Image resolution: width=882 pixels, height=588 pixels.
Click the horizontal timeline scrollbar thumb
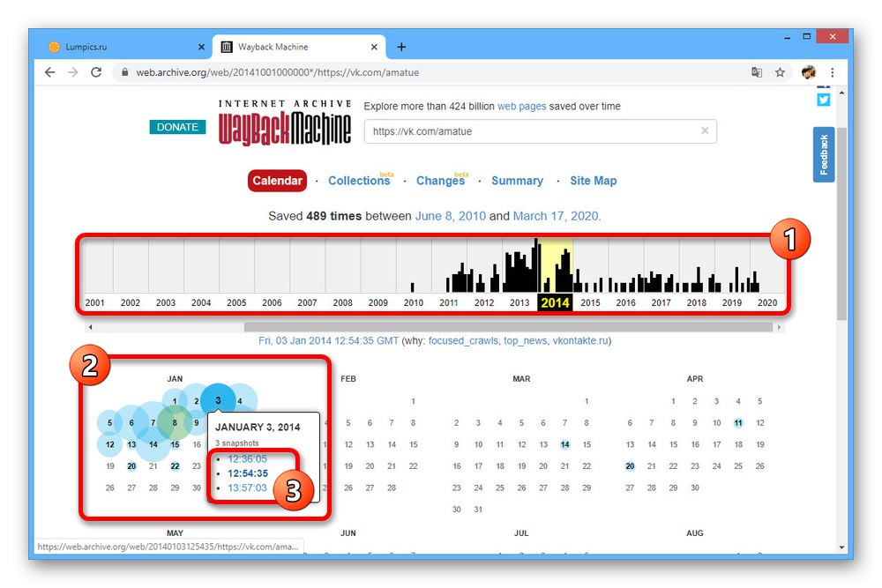[508, 326]
